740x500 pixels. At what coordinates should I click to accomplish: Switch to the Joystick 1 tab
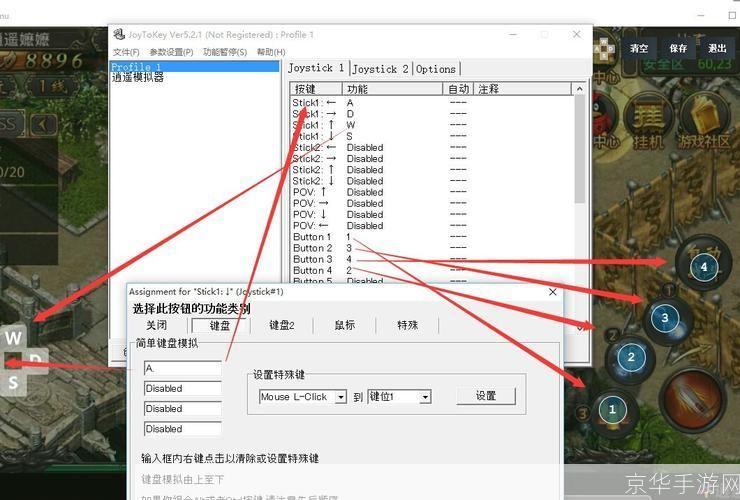316,68
